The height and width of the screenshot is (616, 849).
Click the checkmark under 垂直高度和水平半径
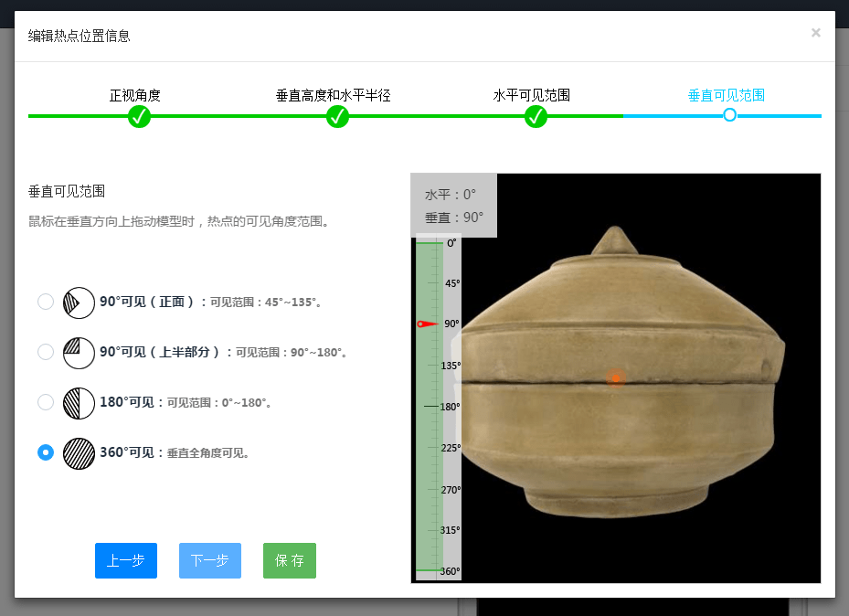pos(337,116)
